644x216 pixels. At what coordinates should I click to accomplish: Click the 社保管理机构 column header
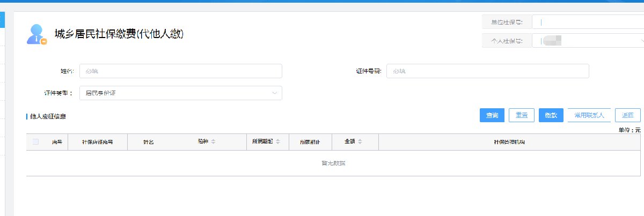click(x=509, y=142)
